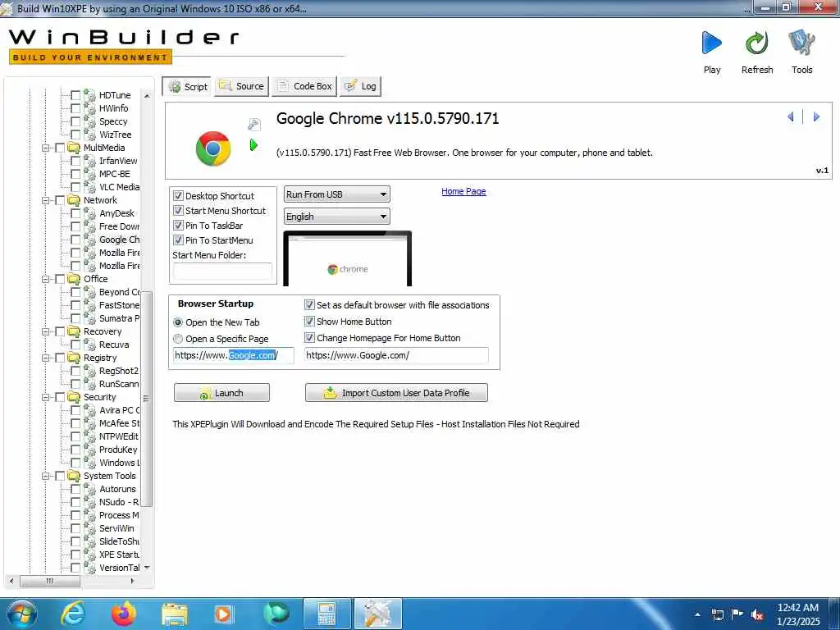Go to previous script arrow
The image size is (840, 630).
[x=791, y=116]
